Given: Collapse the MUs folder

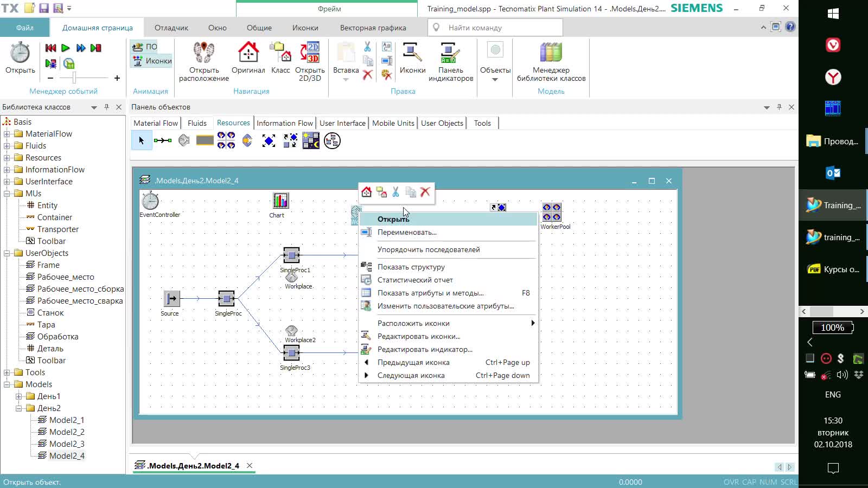Looking at the screenshot, I should click(x=7, y=194).
